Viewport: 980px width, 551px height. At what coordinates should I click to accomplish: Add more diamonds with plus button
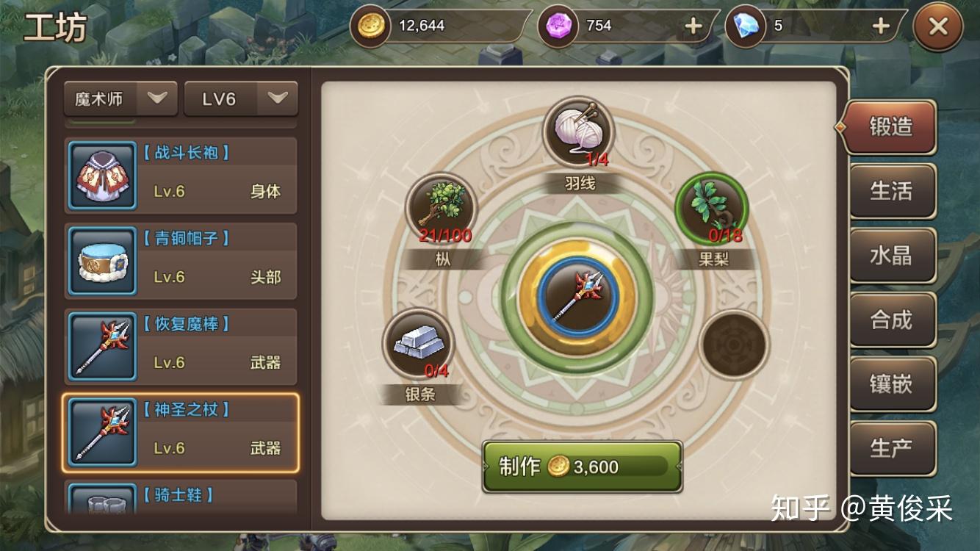coord(881,26)
